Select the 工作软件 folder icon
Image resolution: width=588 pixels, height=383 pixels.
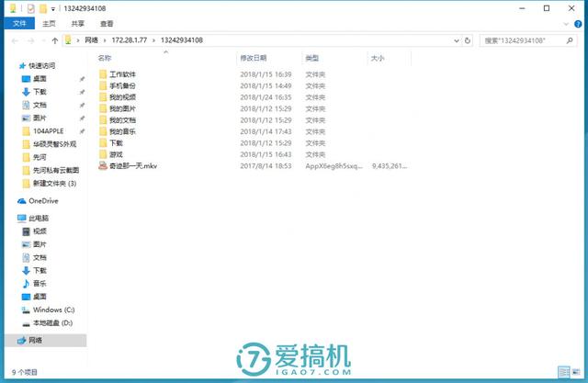pos(103,74)
